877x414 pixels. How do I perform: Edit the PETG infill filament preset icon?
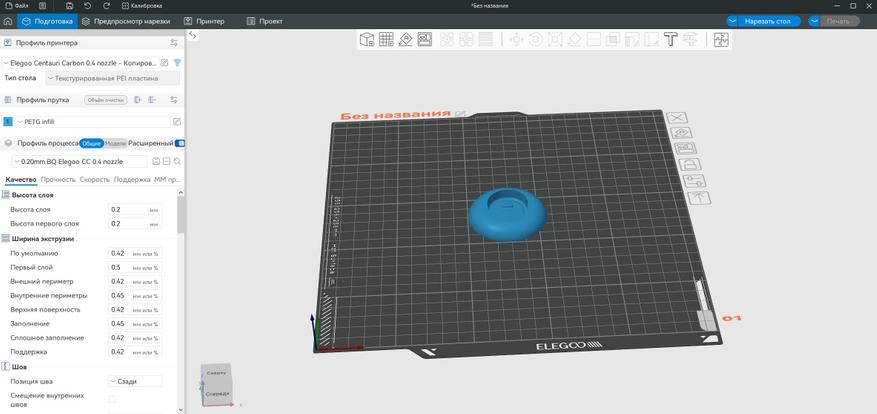tap(177, 121)
